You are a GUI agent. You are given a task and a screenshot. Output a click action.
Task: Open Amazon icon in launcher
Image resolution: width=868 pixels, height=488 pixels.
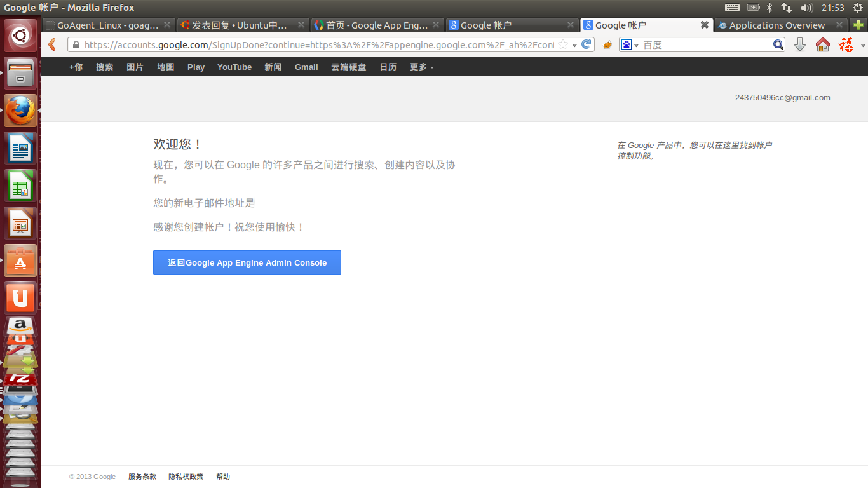(21, 326)
